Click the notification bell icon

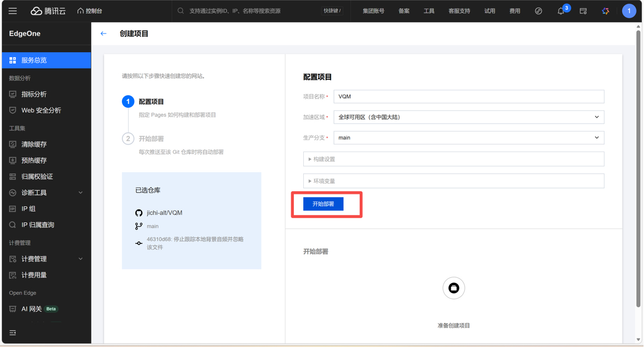click(x=561, y=11)
